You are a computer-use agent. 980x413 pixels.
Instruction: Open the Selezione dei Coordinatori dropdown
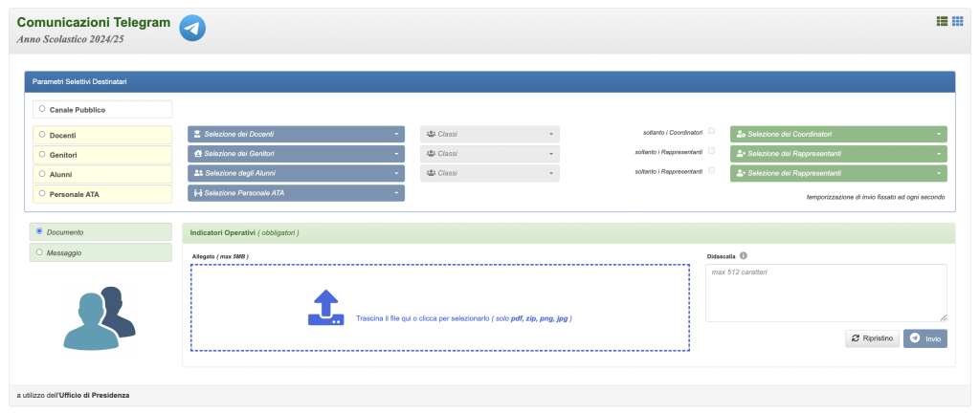point(837,134)
